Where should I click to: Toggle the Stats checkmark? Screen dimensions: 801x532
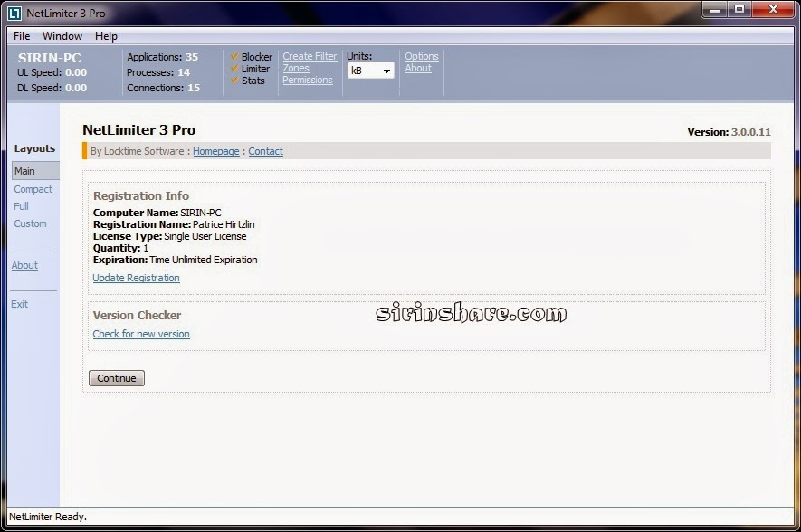234,80
